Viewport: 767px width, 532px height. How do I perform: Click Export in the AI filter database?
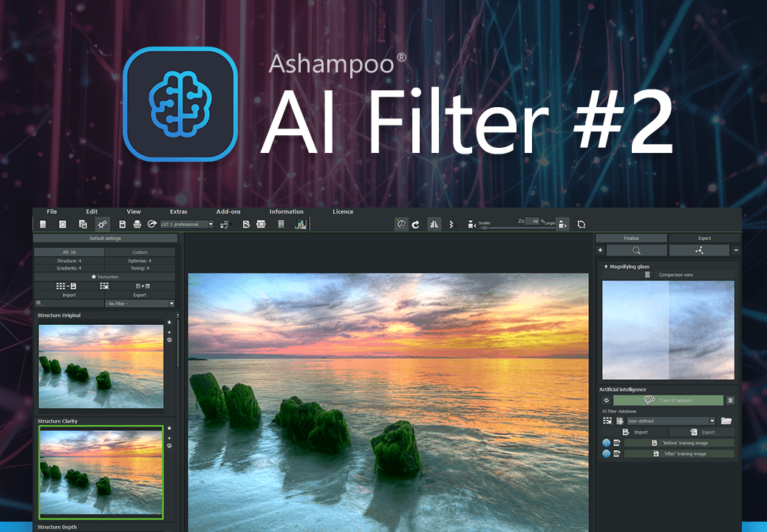coord(703,432)
